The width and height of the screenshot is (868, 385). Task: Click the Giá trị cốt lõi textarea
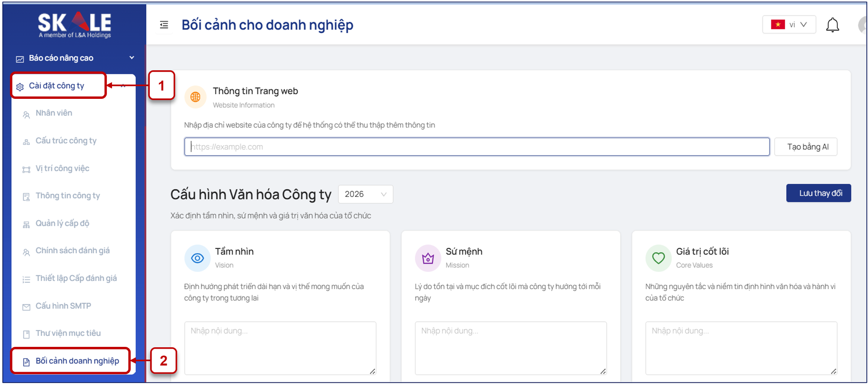tap(741, 348)
